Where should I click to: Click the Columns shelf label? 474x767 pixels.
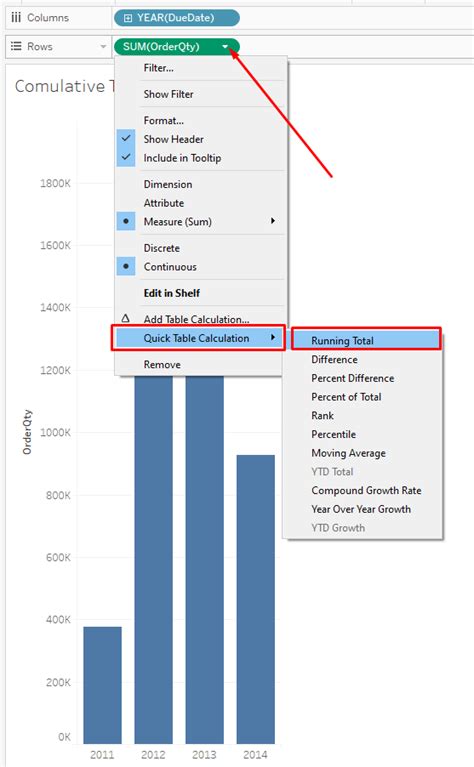pyautogui.click(x=48, y=18)
